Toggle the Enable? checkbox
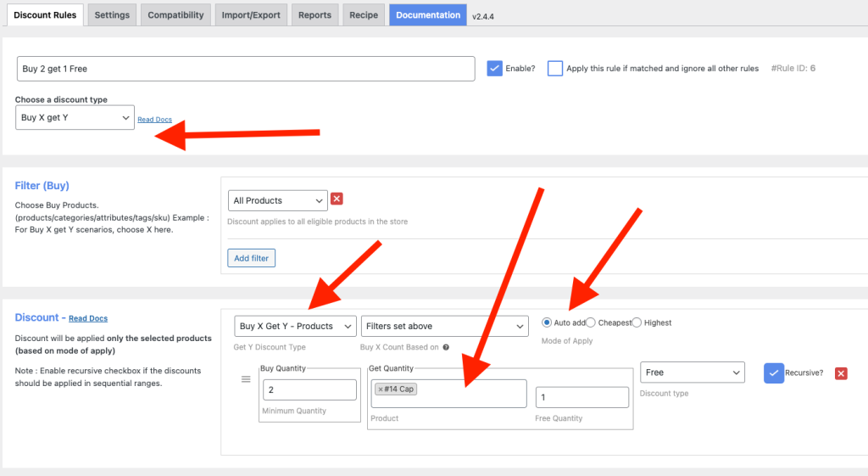Viewport: 868px width, 476px height. (x=495, y=69)
